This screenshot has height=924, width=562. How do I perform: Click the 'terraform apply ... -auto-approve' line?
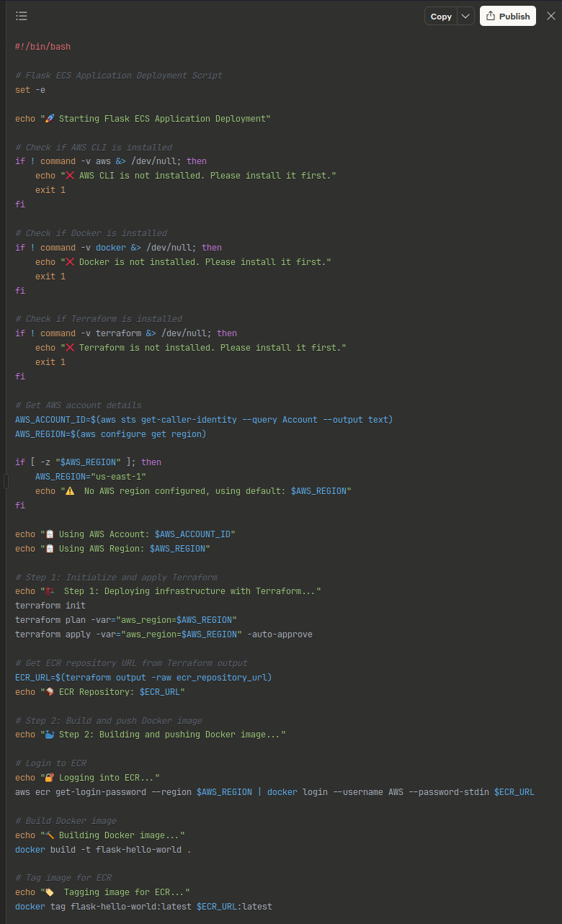point(164,634)
